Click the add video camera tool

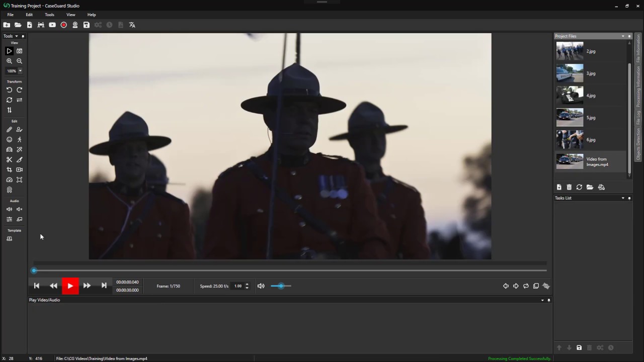[x=20, y=170]
